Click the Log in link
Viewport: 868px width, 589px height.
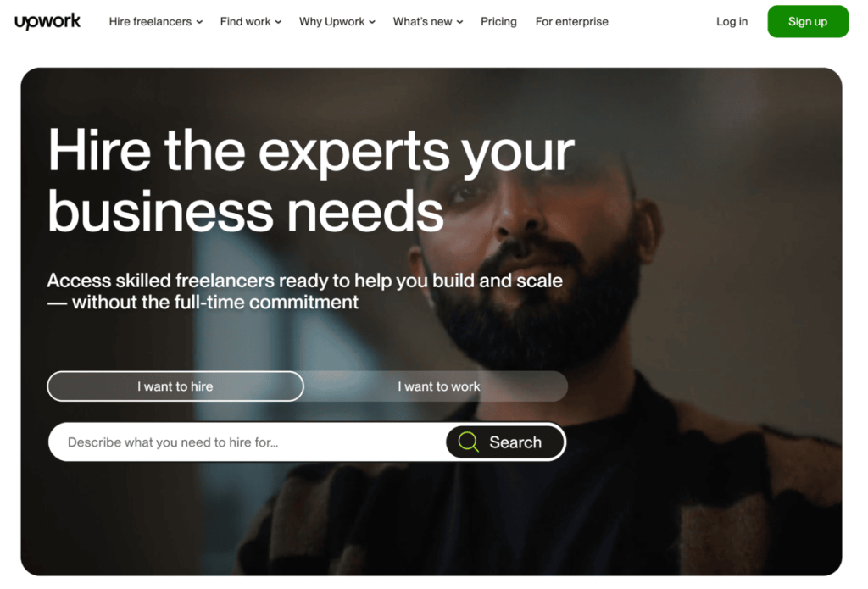[732, 21]
